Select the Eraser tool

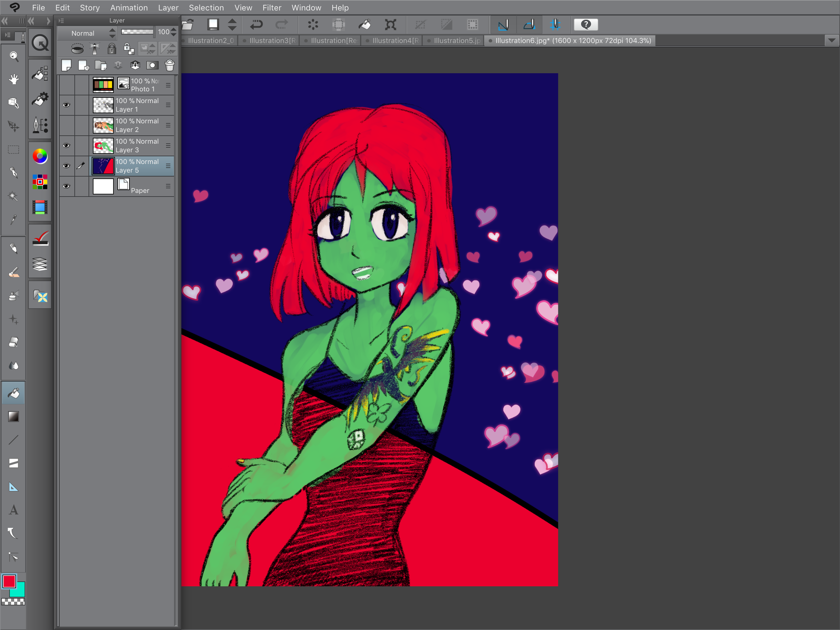point(14,342)
